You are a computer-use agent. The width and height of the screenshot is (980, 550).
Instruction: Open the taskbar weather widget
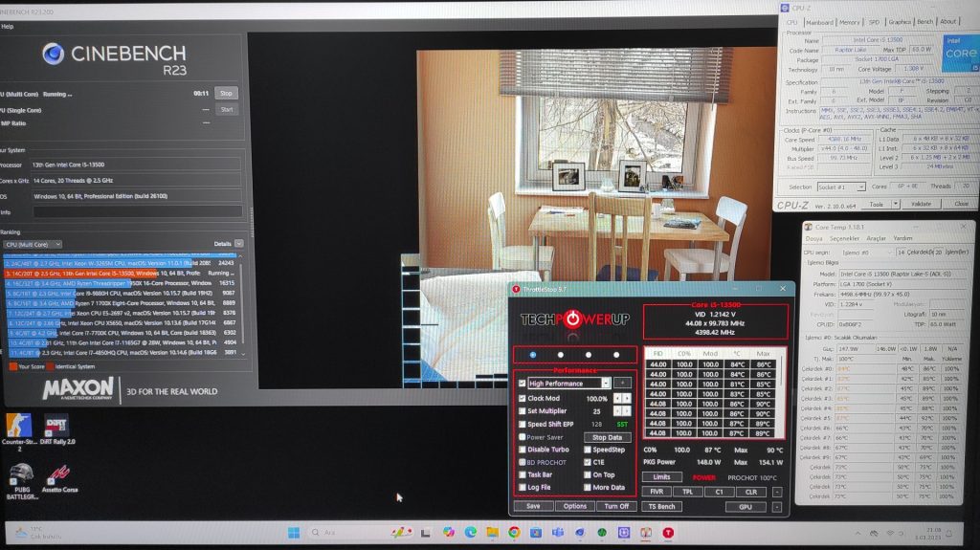[37, 533]
